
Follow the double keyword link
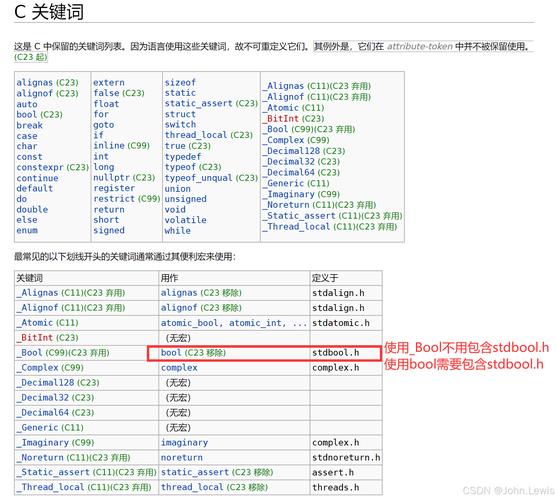click(x=32, y=210)
